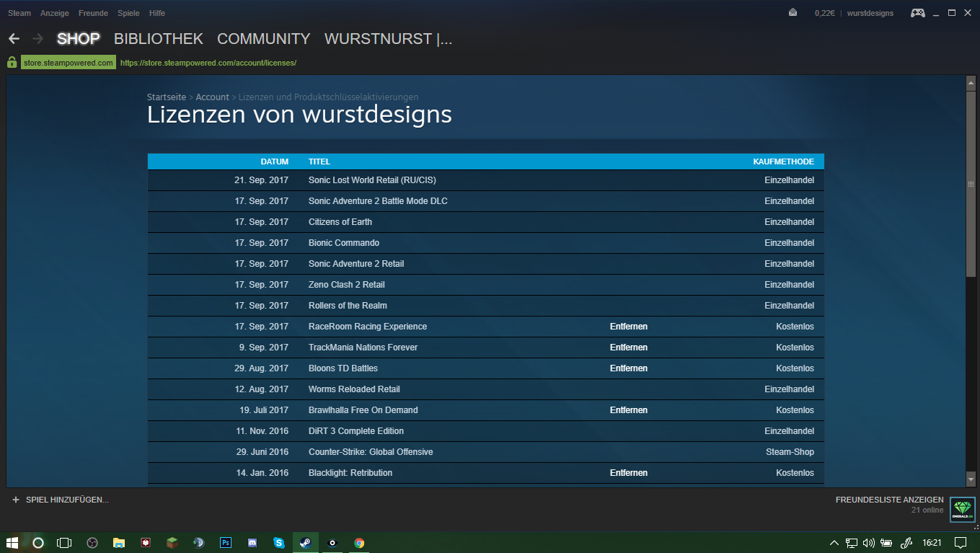980x553 pixels.
Task: Open the Anzeige menu
Action: click(55, 13)
